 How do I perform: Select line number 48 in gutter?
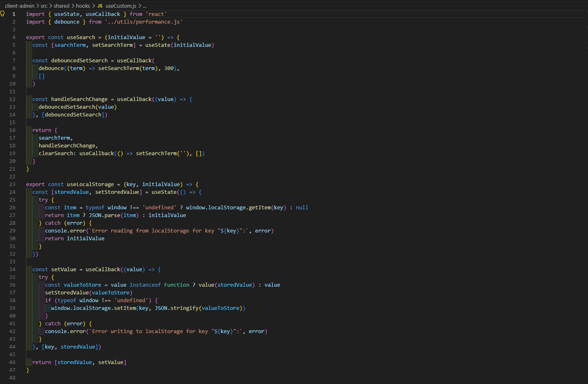pos(12,377)
